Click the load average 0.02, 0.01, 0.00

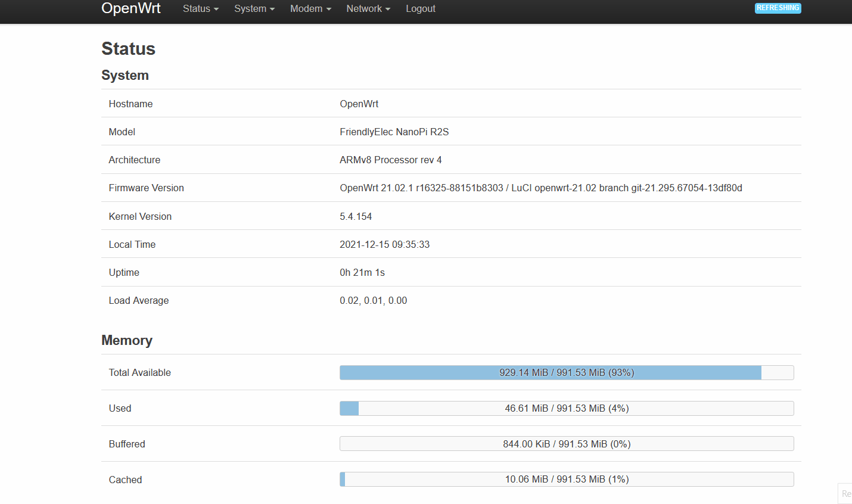coord(374,300)
